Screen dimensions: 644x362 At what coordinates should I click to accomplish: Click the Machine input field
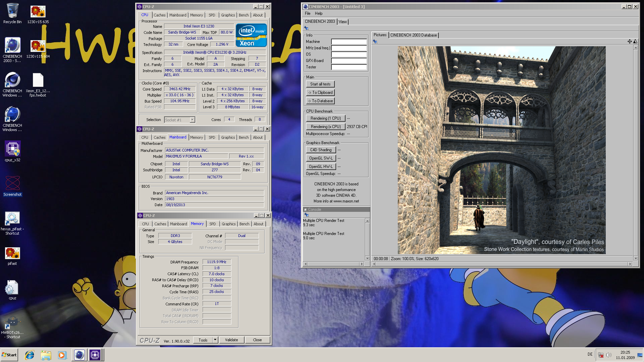(x=349, y=42)
